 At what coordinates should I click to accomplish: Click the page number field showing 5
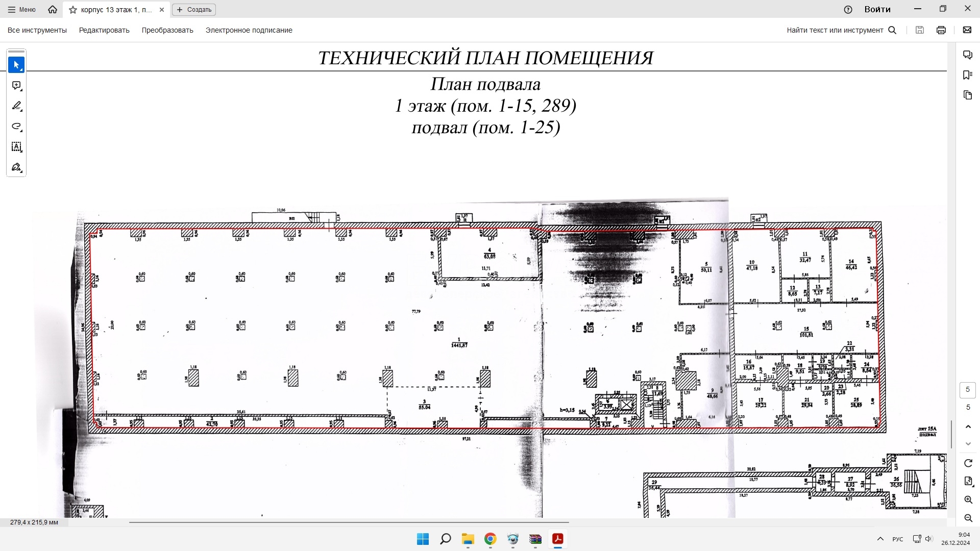coord(968,390)
